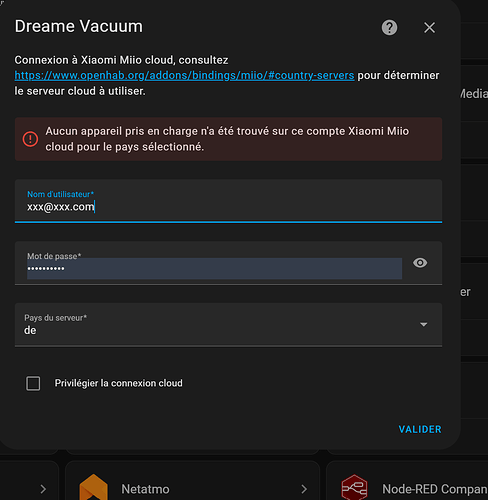
Task: Click the Privilégier la connexion cloud label
Action: (119, 383)
